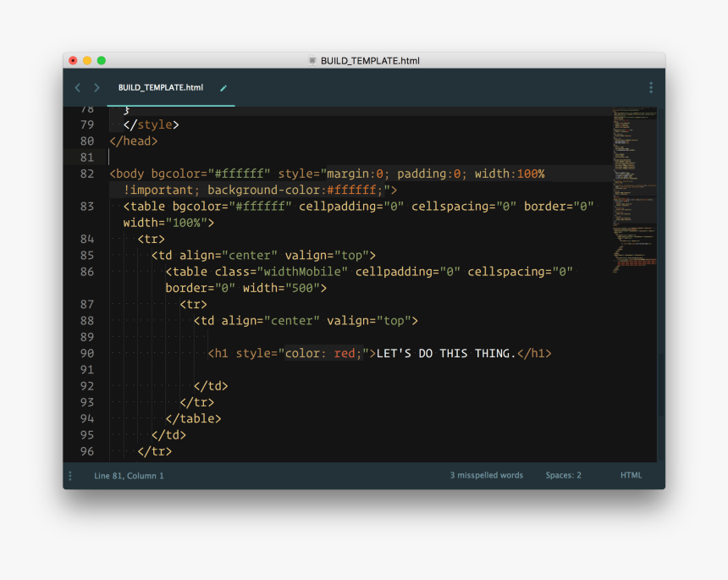
Task: Navigate back using the left chevron arrow
Action: (x=77, y=87)
